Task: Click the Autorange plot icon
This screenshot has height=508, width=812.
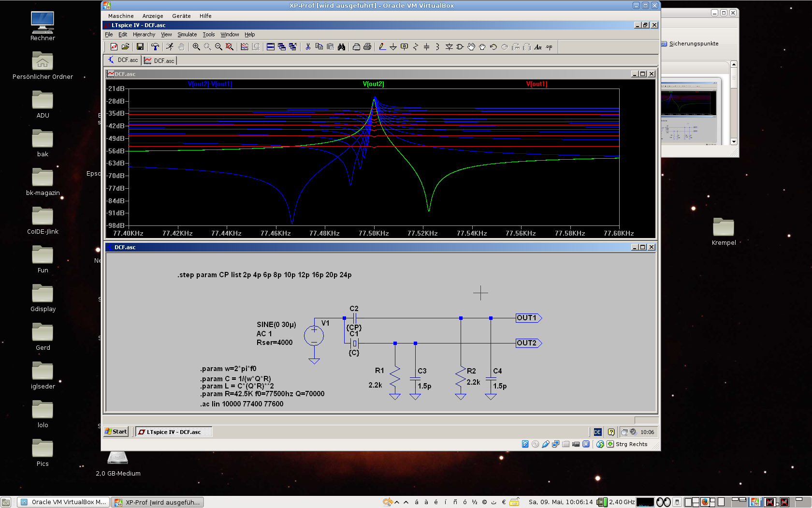Action: (245, 47)
